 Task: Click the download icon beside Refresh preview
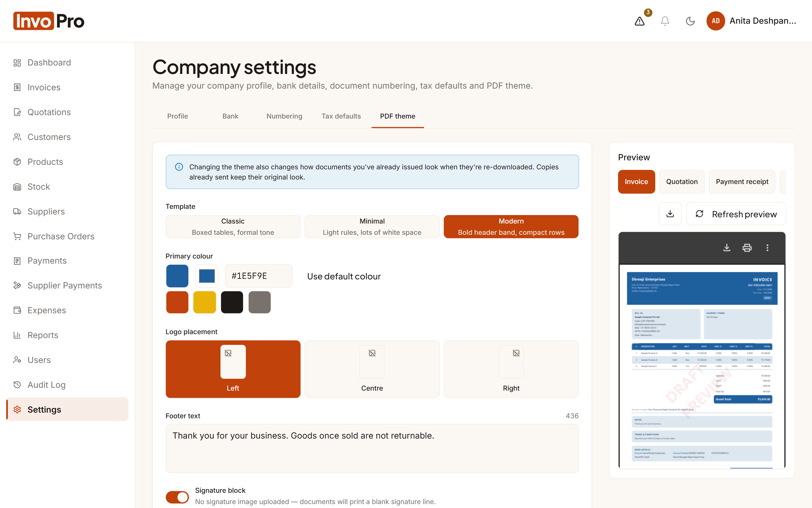(x=670, y=214)
